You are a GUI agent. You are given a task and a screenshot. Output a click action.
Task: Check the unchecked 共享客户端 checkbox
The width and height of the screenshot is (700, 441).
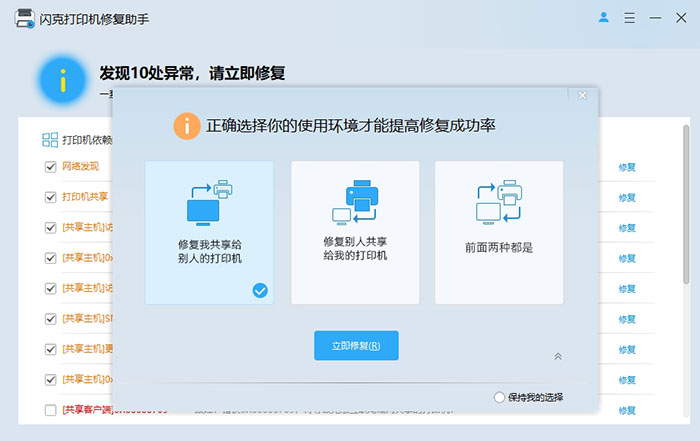tap(51, 410)
